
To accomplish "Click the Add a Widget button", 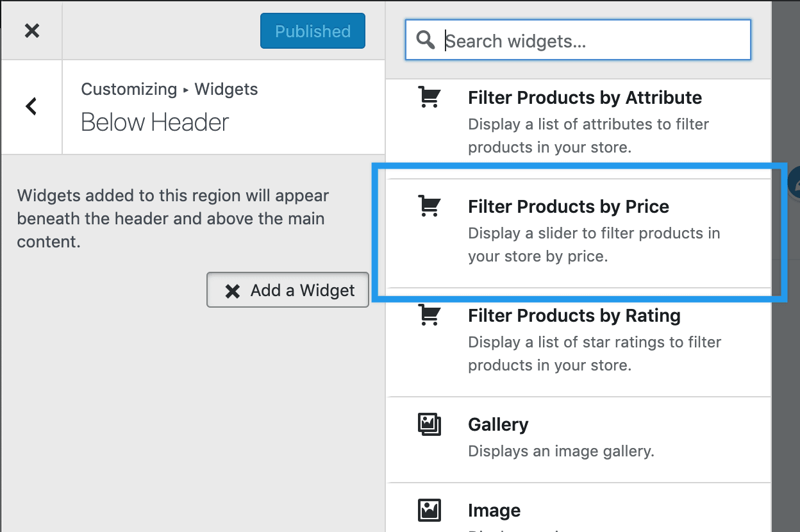I will coord(288,290).
